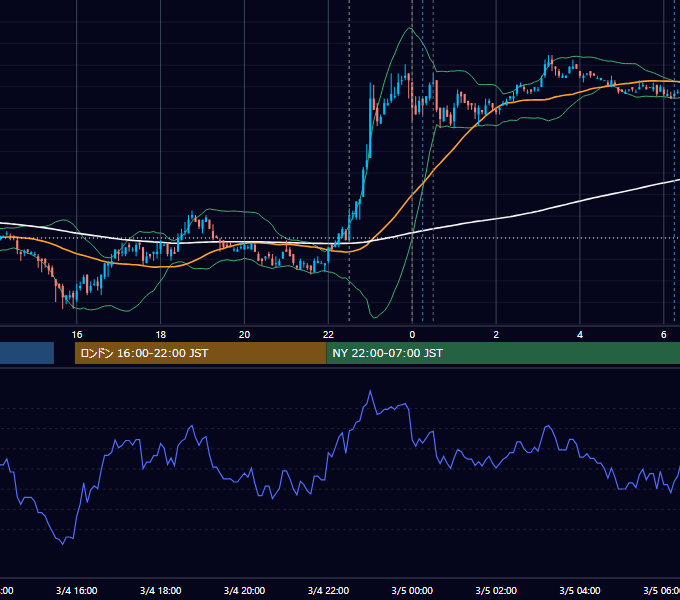The height and width of the screenshot is (600, 680).
Task: Click the 4 hour label on price chart axis
Action: 580,334
